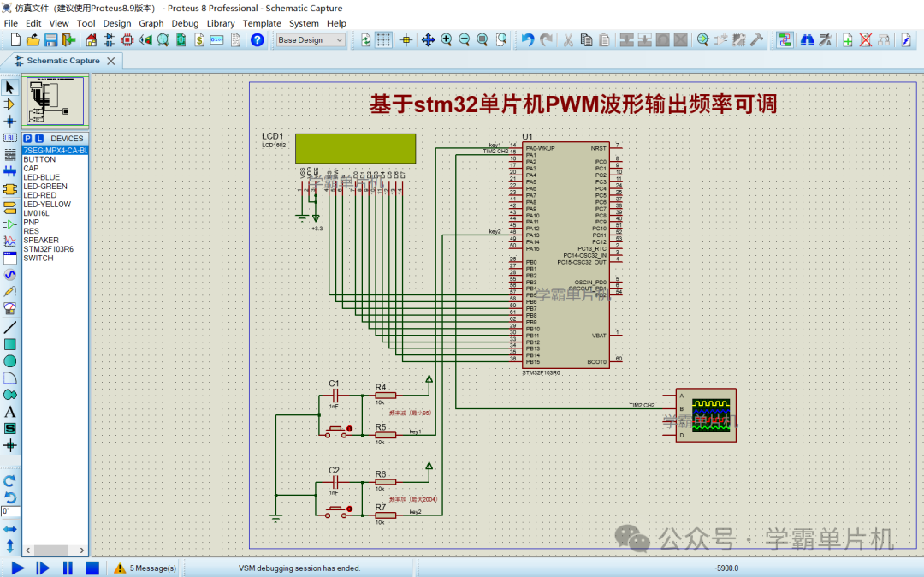Open Bill of Materials dollar icon
Image resolution: width=924 pixels, height=577 pixels.
[x=199, y=39]
